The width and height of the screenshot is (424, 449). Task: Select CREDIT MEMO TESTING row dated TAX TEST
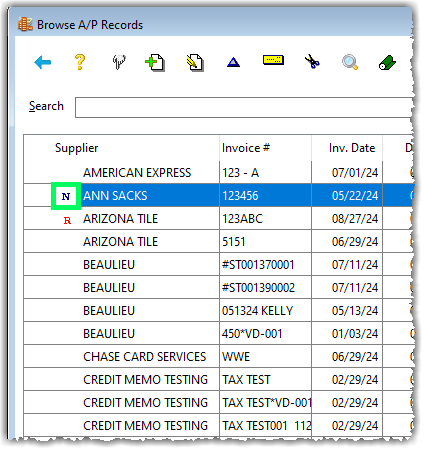[218, 380]
